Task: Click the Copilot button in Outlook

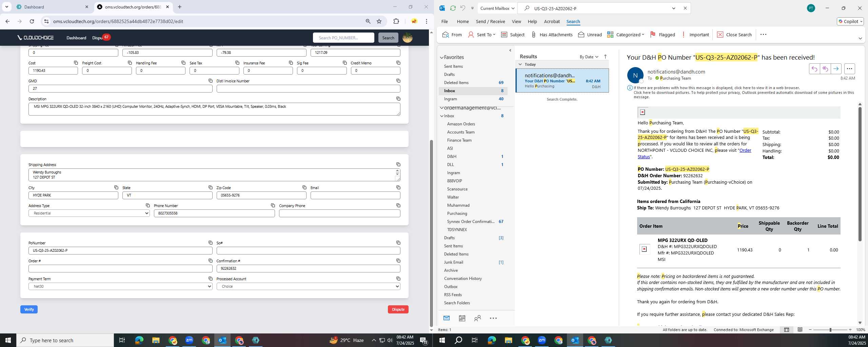Action: click(x=850, y=21)
